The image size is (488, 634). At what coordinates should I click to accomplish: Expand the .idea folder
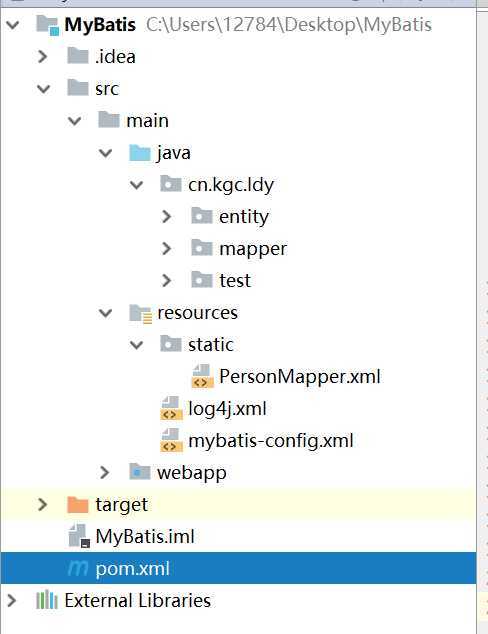pyautogui.click(x=43, y=57)
